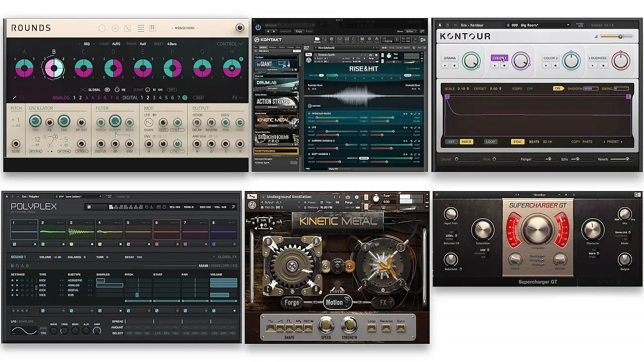Open the Libraries tab in Kontakt browser

click(x=263, y=48)
